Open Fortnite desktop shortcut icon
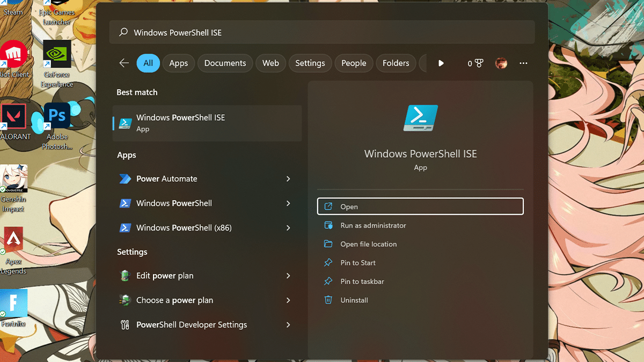This screenshot has width=644, height=362. [x=13, y=305]
